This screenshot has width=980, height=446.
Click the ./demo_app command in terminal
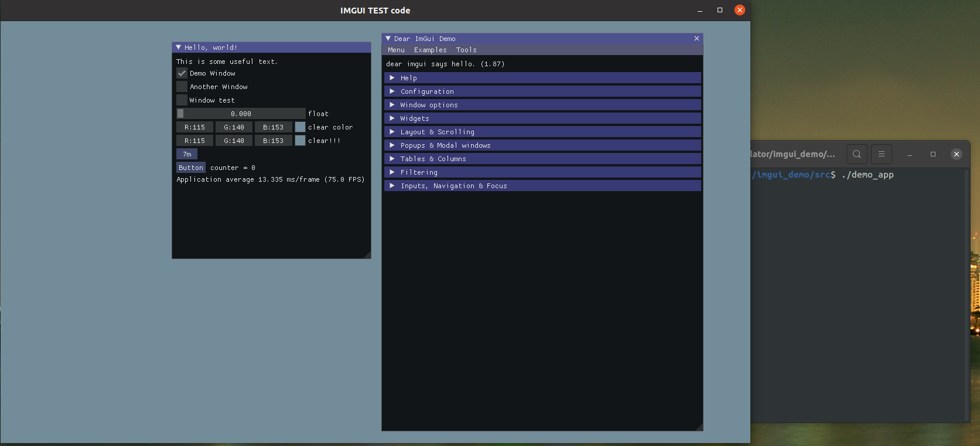(868, 175)
